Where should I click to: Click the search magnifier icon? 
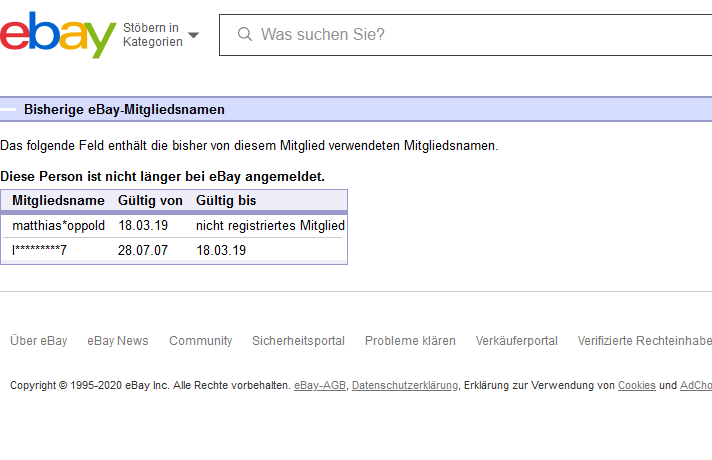point(245,34)
